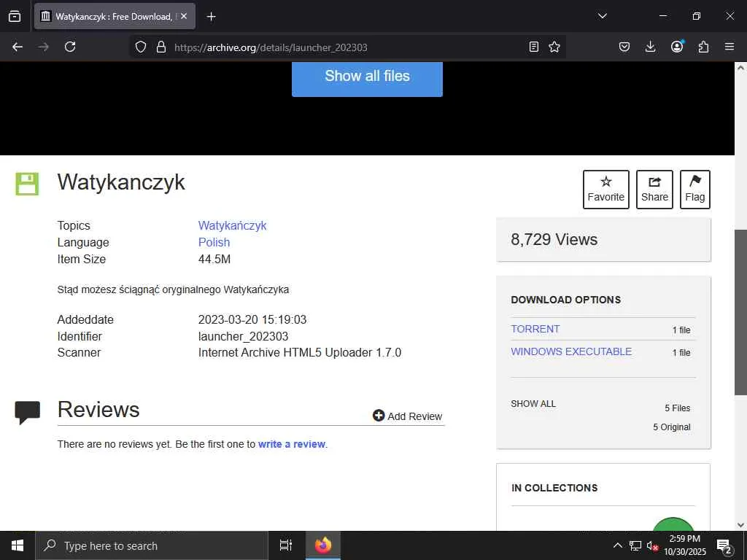This screenshot has height=560, width=747.
Task: Open tracking protection shield icon
Action: (141, 47)
